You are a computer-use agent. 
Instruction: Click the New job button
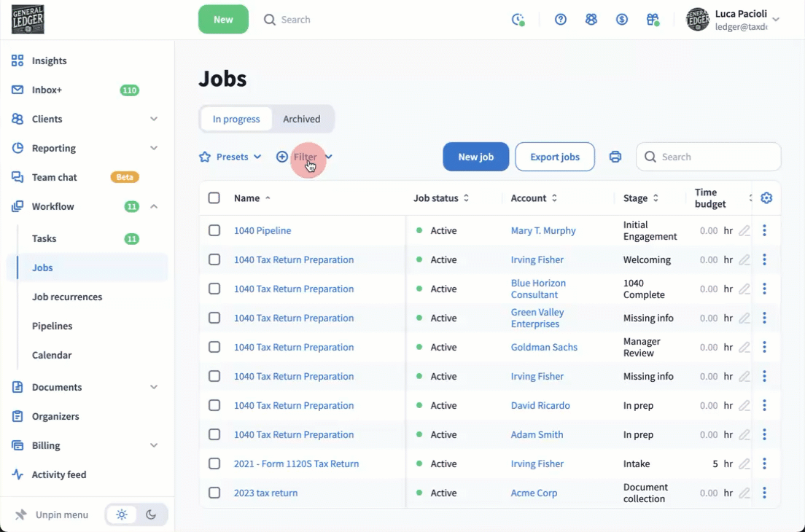click(x=475, y=157)
